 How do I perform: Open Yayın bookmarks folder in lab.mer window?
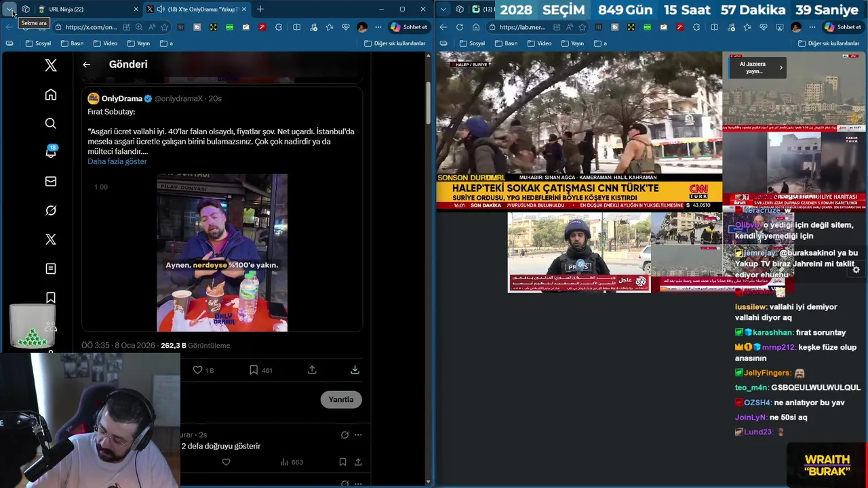(572, 43)
